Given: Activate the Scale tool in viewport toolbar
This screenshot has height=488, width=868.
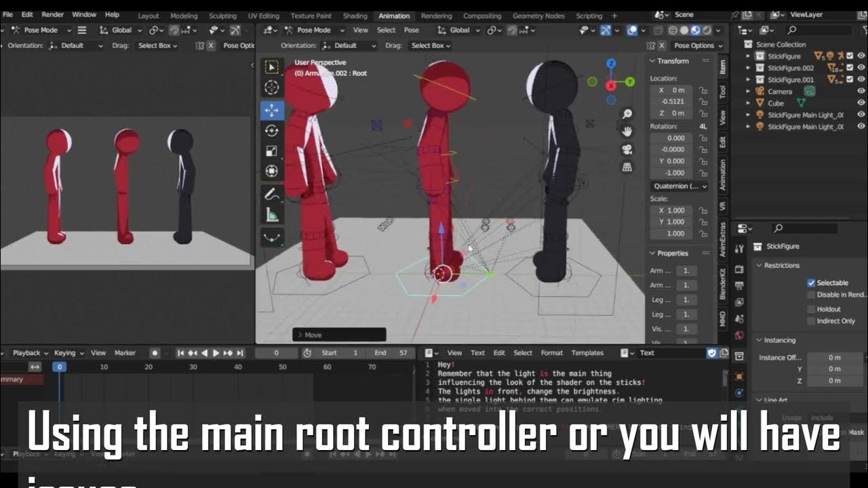Looking at the screenshot, I should (x=272, y=151).
